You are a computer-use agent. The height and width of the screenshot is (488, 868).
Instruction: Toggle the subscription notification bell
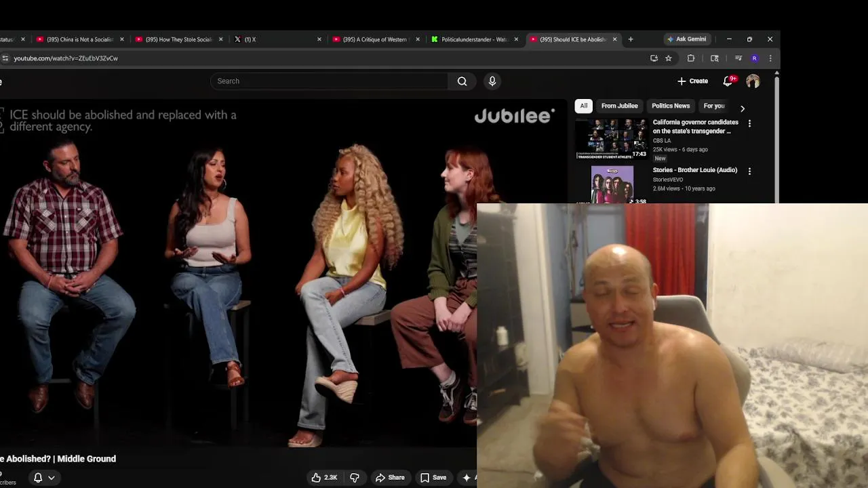[38, 478]
